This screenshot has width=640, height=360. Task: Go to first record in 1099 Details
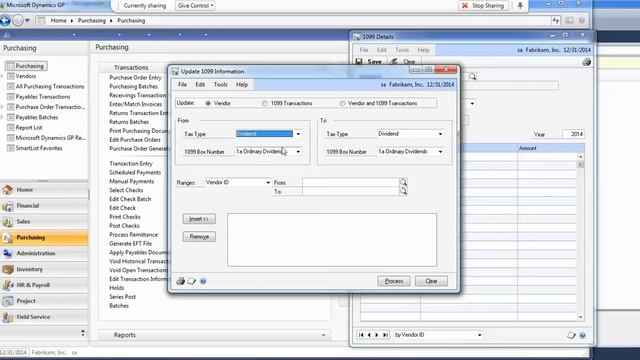coord(361,335)
